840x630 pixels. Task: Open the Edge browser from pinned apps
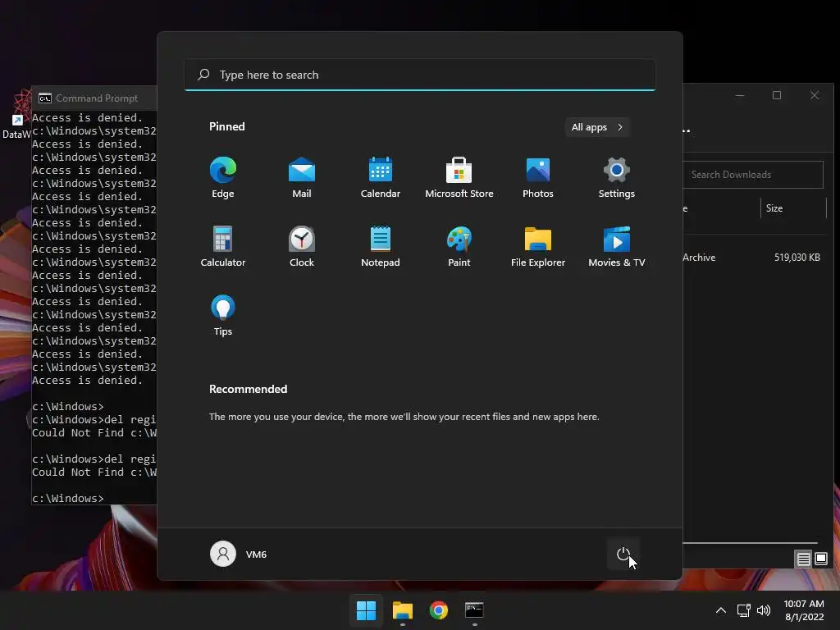(223, 177)
